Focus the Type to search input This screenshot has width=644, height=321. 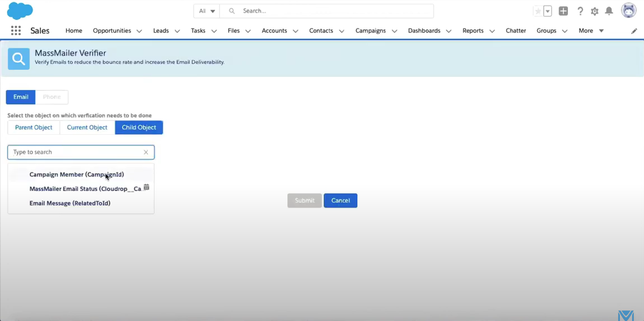(x=81, y=152)
